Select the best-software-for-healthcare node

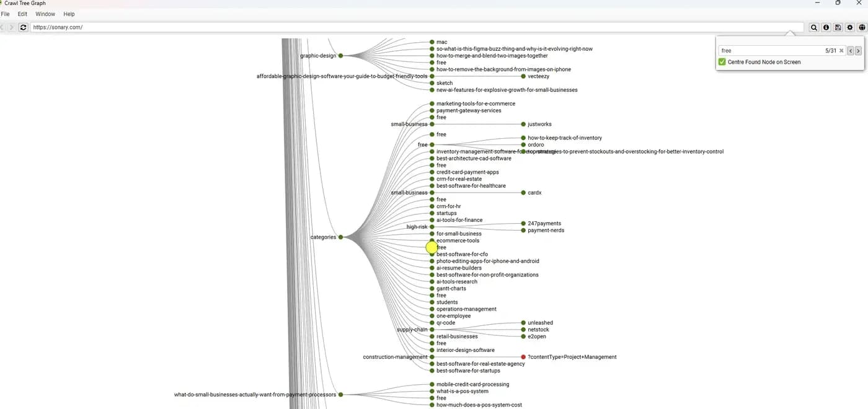(x=471, y=186)
